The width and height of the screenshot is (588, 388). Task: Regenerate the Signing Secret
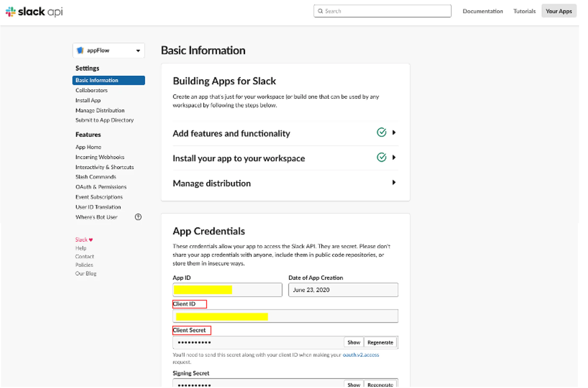pyautogui.click(x=380, y=384)
